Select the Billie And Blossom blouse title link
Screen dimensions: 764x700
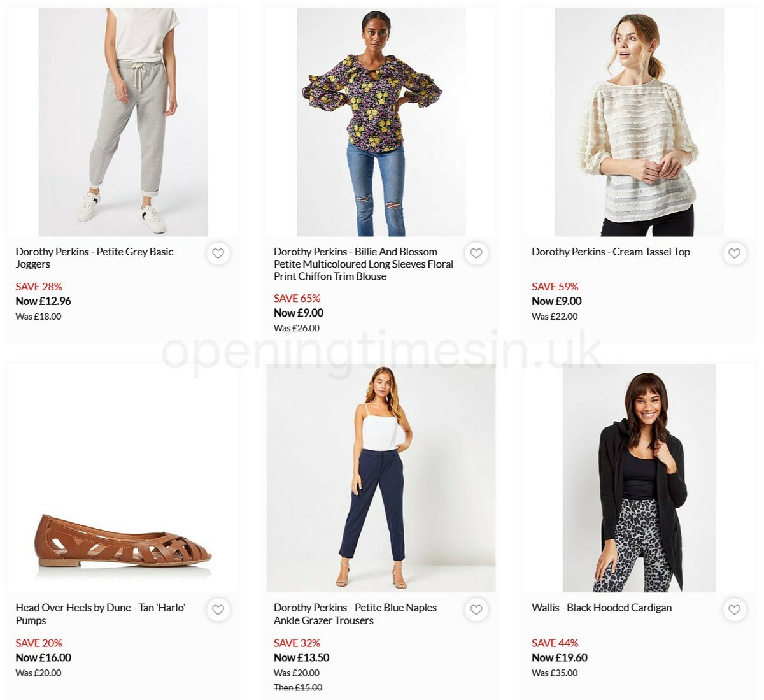pyautogui.click(x=363, y=264)
